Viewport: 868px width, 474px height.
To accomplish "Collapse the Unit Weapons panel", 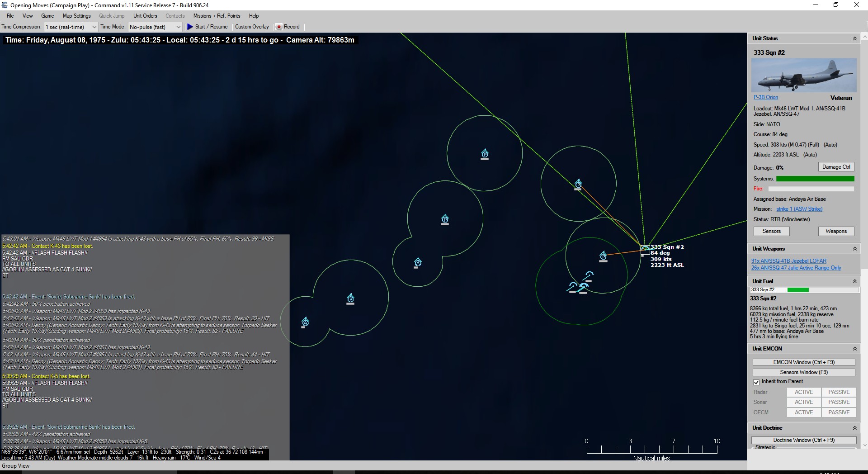I will click(855, 249).
